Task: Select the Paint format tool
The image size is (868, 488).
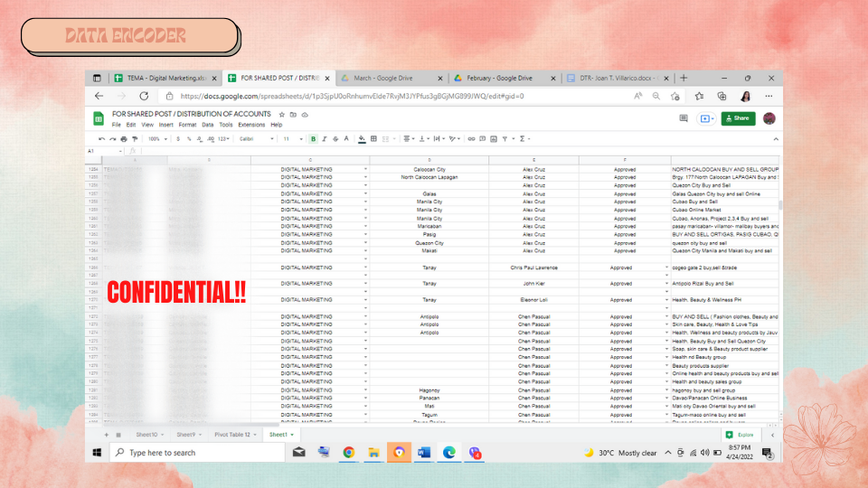Action: tap(135, 139)
